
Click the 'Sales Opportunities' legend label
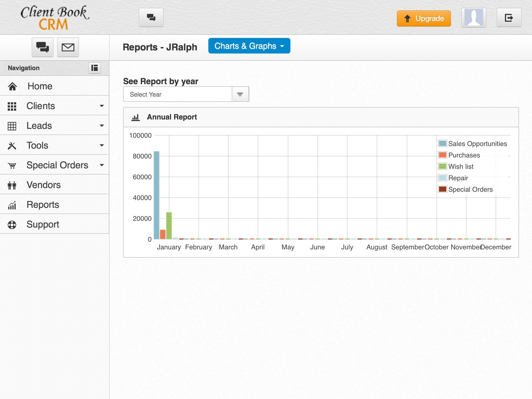[x=477, y=144]
